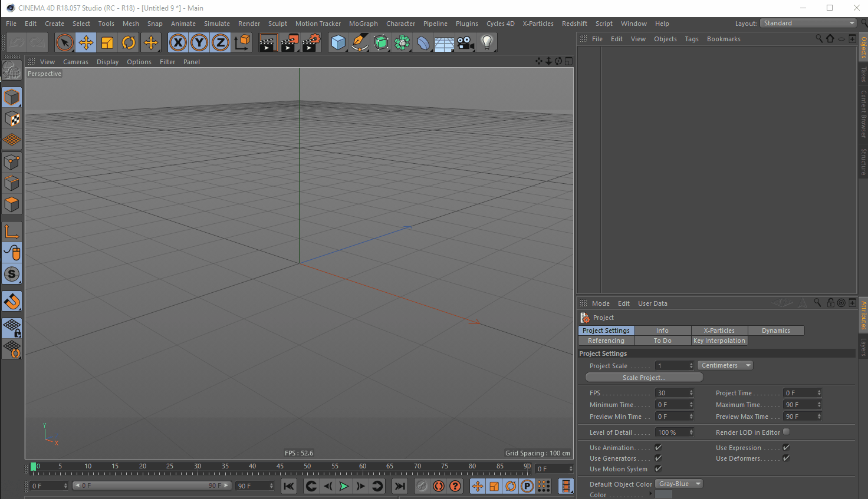Open the Array modeling objects icon
Image resolution: width=868 pixels, height=499 pixels.
coord(402,42)
